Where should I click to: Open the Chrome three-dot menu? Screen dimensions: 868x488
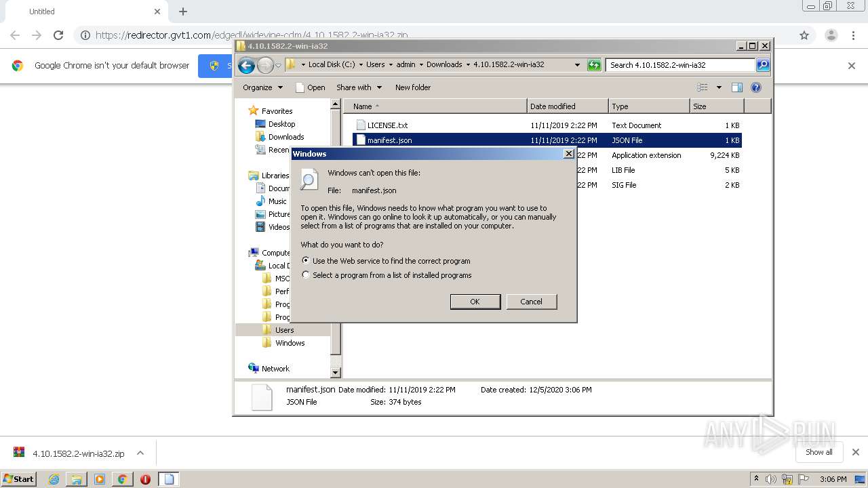854,35
